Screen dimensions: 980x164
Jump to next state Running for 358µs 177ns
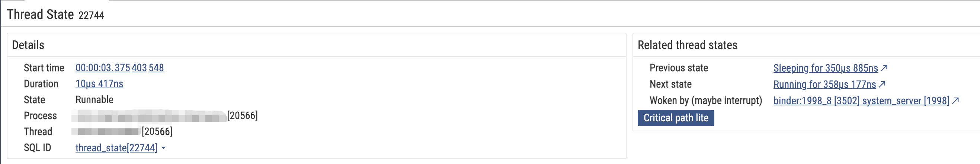point(824,84)
